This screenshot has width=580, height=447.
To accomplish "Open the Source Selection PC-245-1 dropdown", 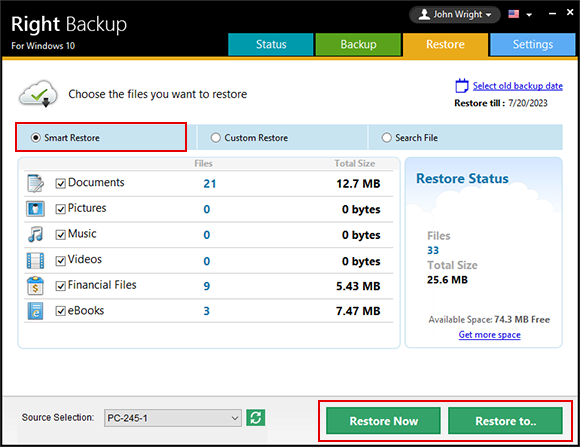I will pyautogui.click(x=173, y=418).
